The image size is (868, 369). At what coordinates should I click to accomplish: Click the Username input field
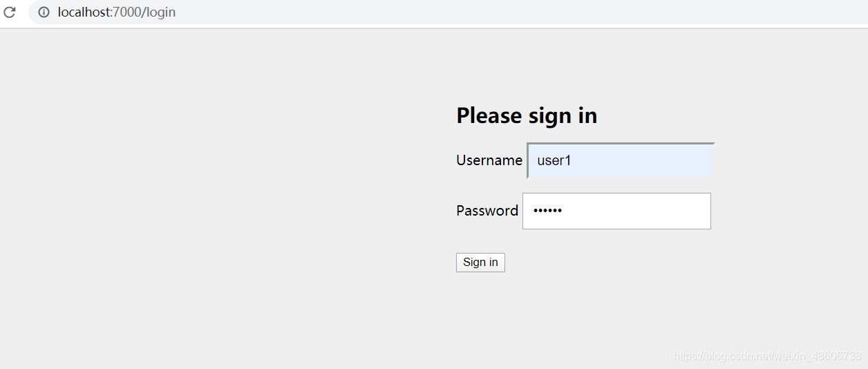[x=620, y=160]
